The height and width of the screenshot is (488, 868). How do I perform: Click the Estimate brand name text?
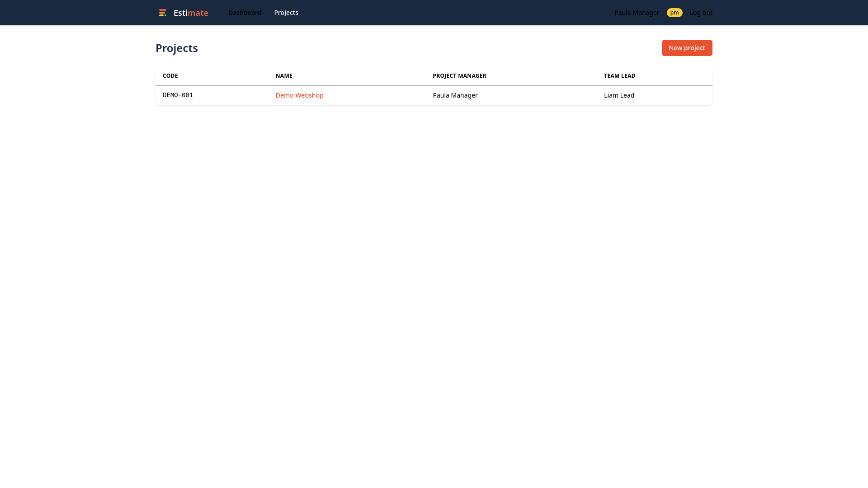coord(191,13)
